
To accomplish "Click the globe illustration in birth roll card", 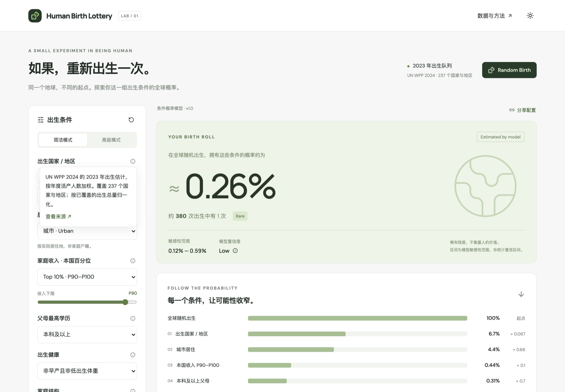I will pos(485,186).
